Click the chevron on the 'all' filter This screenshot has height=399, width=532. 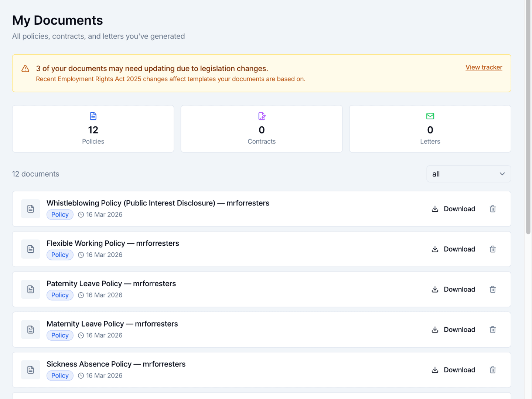click(502, 174)
